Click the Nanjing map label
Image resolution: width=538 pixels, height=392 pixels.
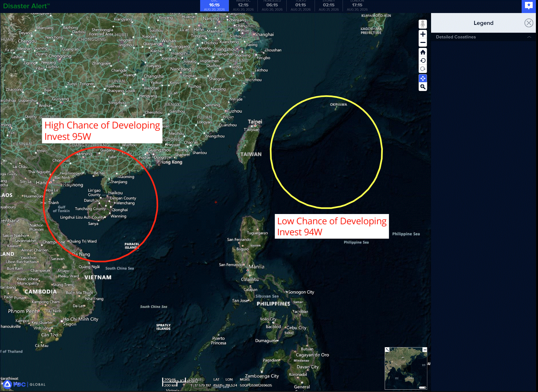coord(211,18)
